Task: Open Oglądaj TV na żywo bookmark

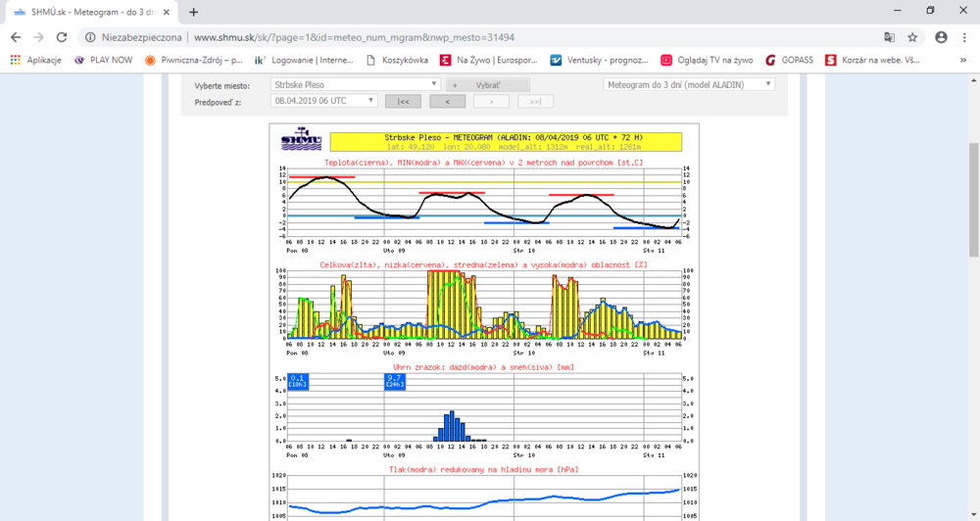Action: coord(707,60)
